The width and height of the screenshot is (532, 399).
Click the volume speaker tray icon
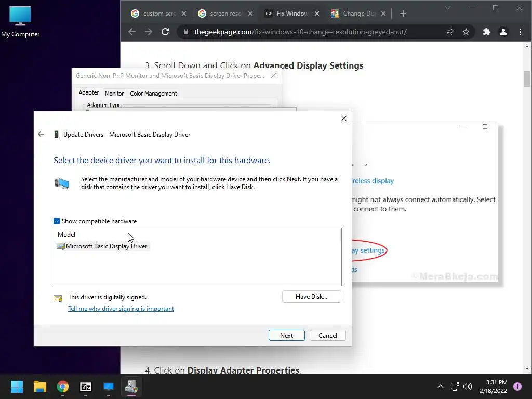[468, 387]
